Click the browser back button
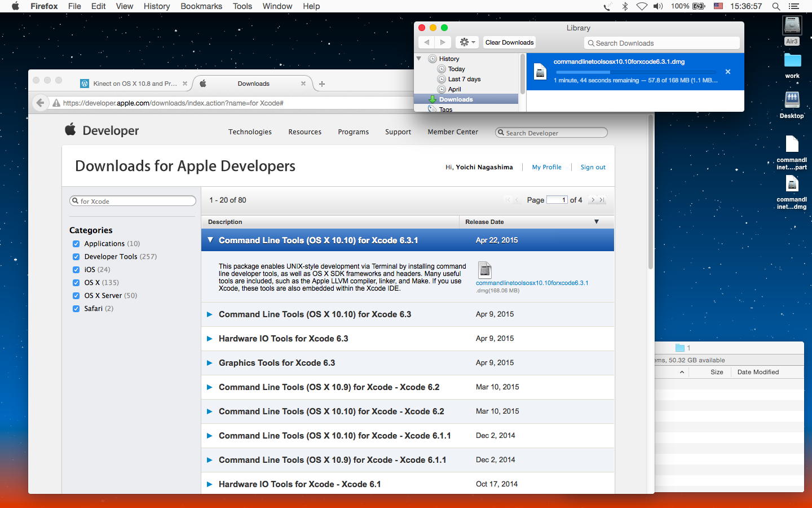Screen dimensions: 812x508 pos(40,103)
